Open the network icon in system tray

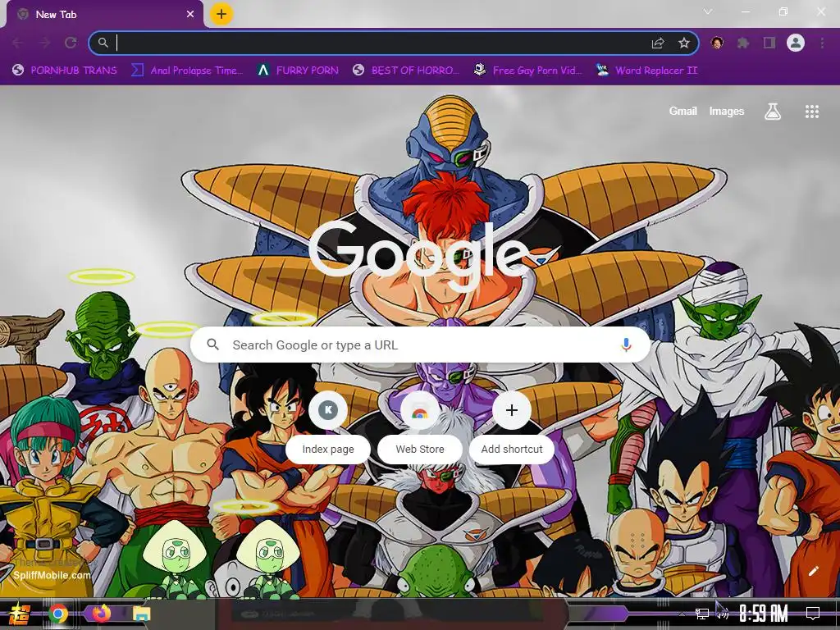pos(702,614)
